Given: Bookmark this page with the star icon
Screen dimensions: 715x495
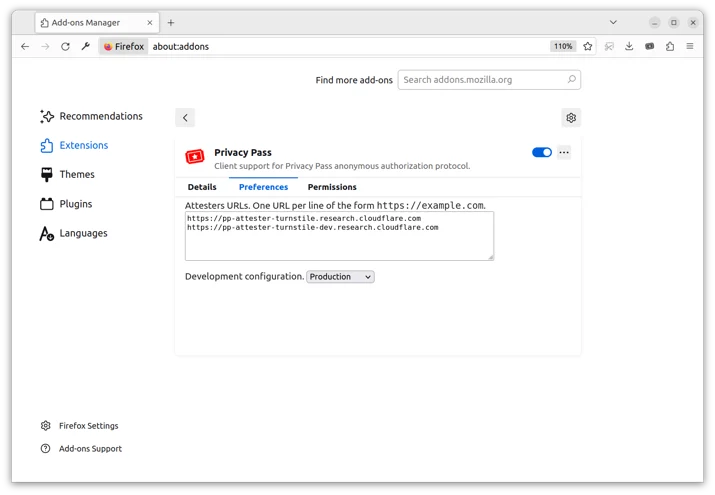Looking at the screenshot, I should (x=588, y=46).
